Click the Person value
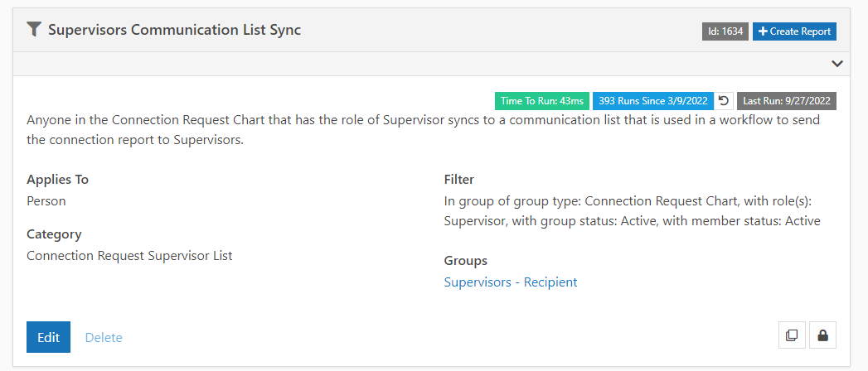868x371 pixels. pyautogui.click(x=46, y=200)
